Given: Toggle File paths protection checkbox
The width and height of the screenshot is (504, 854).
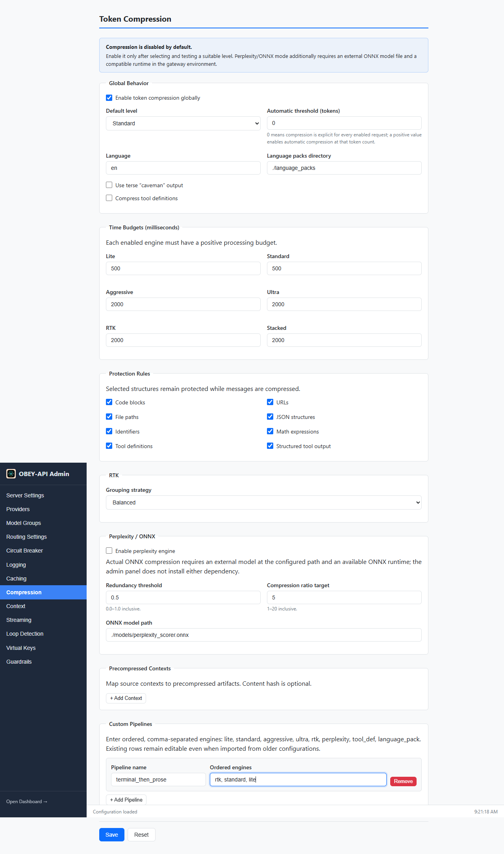Looking at the screenshot, I should point(109,417).
